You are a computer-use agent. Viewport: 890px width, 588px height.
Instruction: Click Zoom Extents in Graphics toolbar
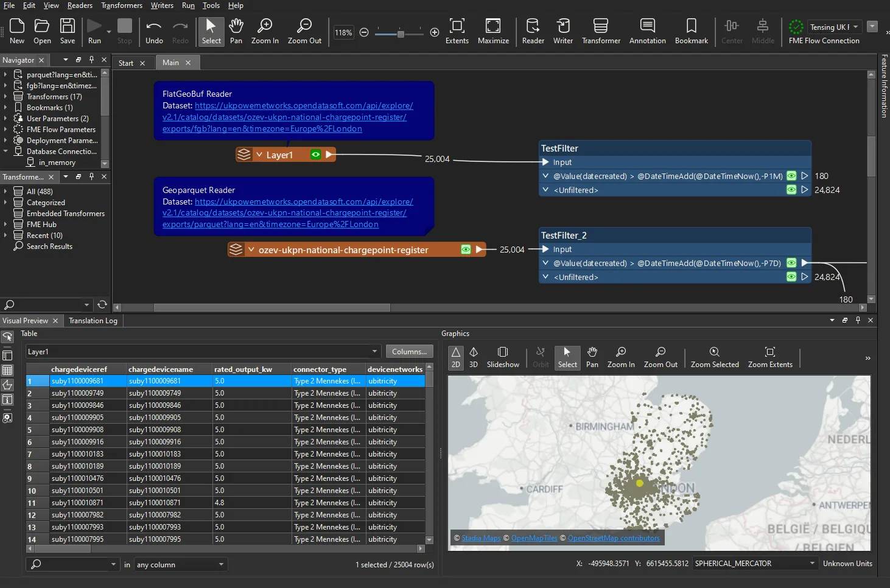tap(769, 357)
